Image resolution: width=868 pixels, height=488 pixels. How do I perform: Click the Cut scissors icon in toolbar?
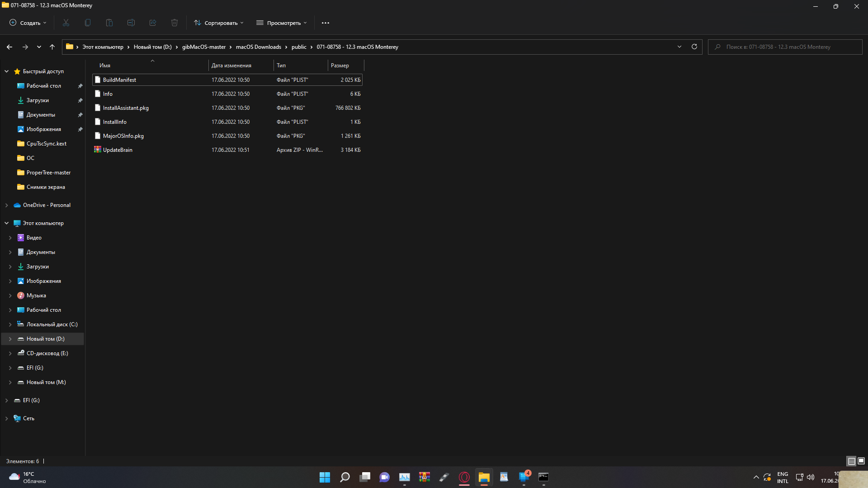66,23
